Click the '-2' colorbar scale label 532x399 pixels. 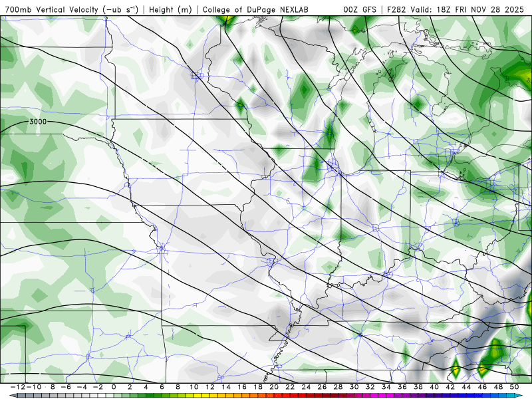point(98,387)
